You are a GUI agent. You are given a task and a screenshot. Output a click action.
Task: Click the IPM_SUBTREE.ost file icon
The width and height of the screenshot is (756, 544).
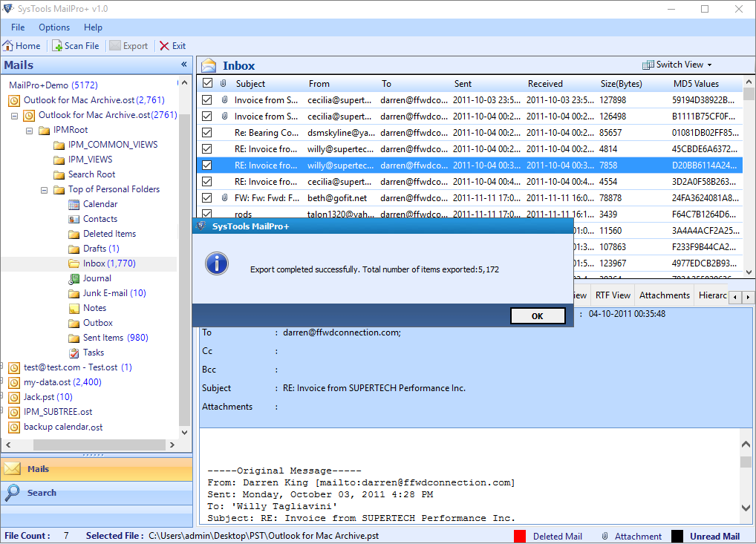[14, 413]
